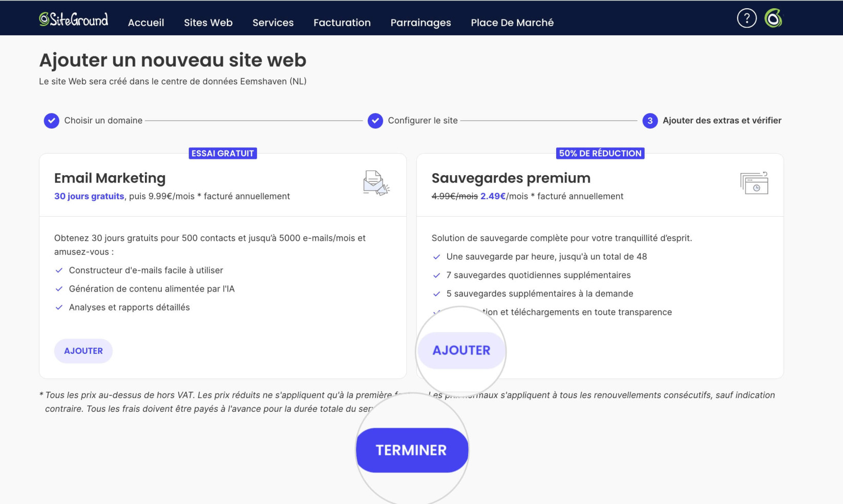Click the SiteGround logo
The height and width of the screenshot is (504, 843).
[74, 19]
